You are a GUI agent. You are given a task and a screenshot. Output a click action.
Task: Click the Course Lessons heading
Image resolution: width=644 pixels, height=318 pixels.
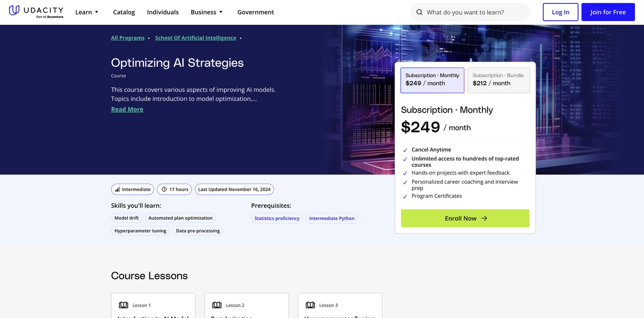(x=149, y=276)
